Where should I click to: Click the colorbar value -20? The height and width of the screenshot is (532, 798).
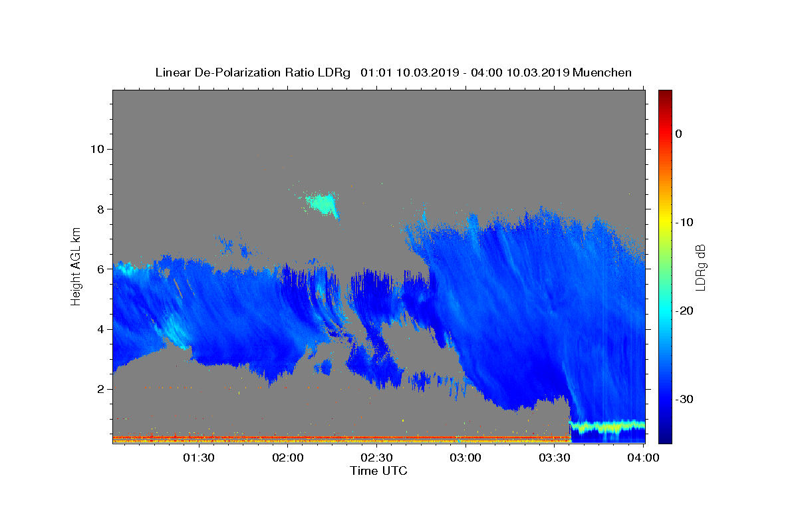[685, 311]
